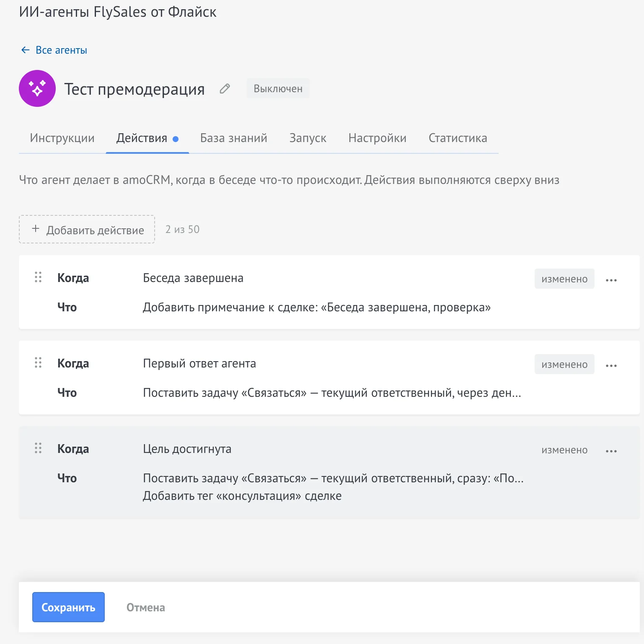Grab drag handle of Цель достигнута action
Screen dimensions: 644x644
[x=38, y=448]
